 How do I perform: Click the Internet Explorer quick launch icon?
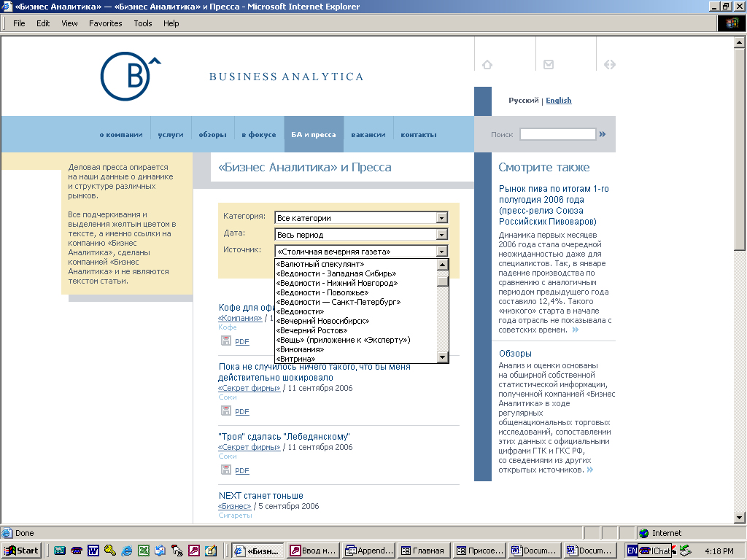pos(127,551)
